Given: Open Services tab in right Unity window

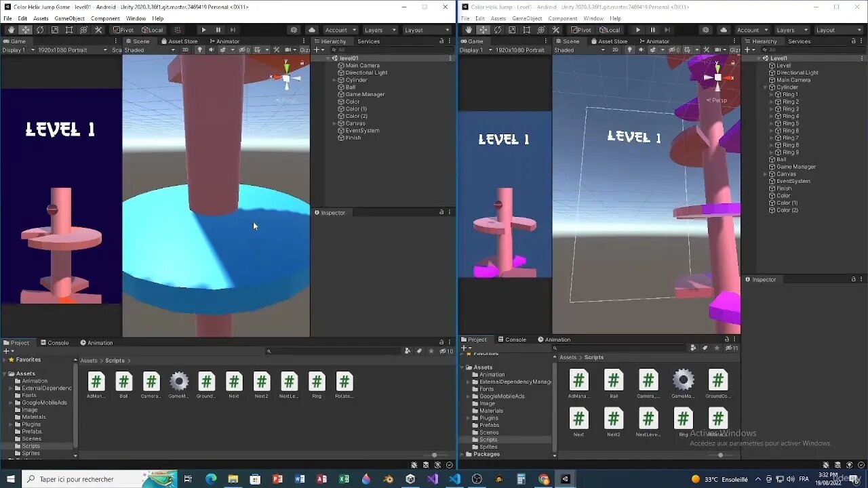Looking at the screenshot, I should [799, 41].
